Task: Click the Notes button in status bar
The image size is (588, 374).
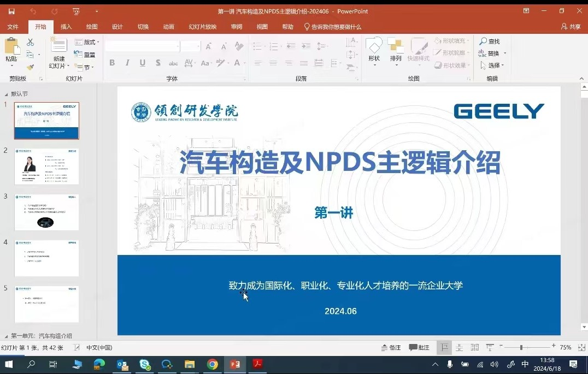Action: pyautogui.click(x=391, y=347)
